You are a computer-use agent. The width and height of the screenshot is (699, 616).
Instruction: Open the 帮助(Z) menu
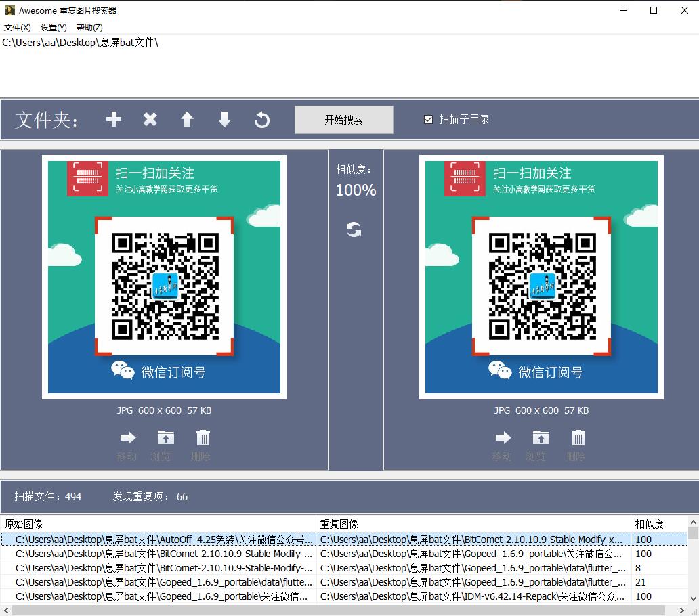89,28
